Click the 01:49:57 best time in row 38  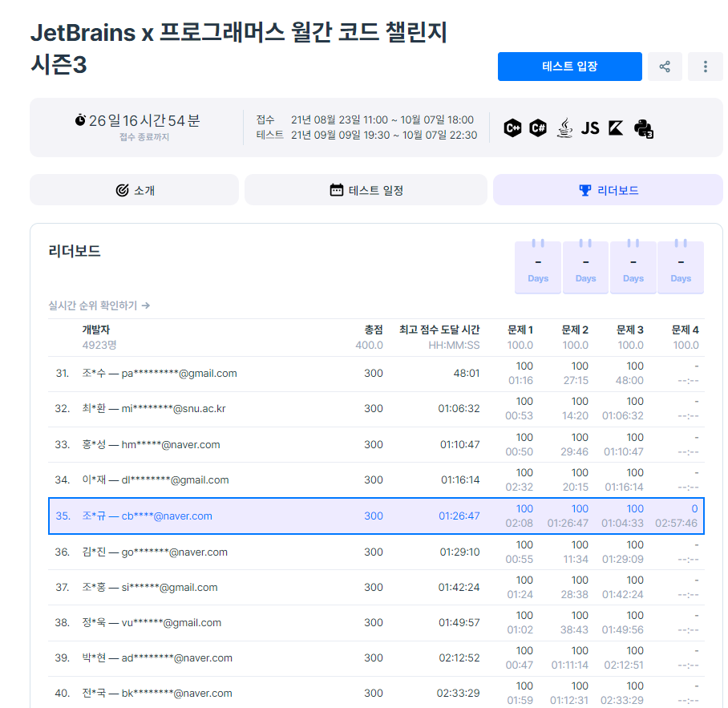point(459,622)
